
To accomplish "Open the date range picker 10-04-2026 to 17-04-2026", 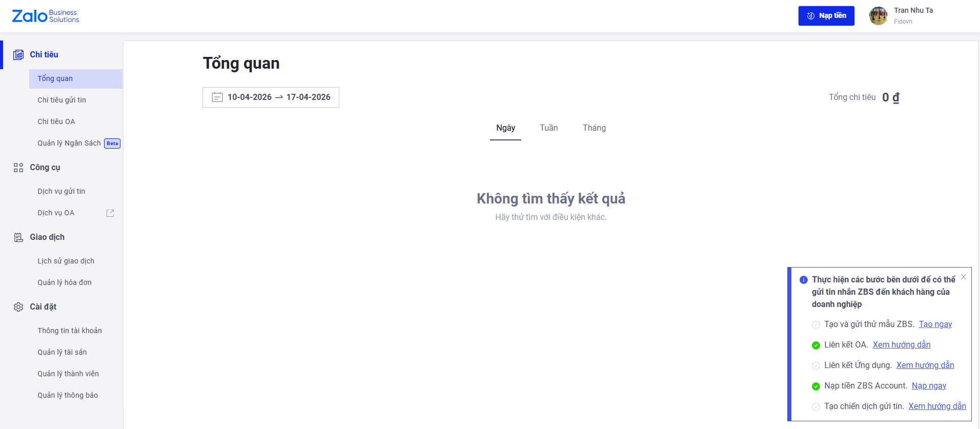I will [x=271, y=97].
